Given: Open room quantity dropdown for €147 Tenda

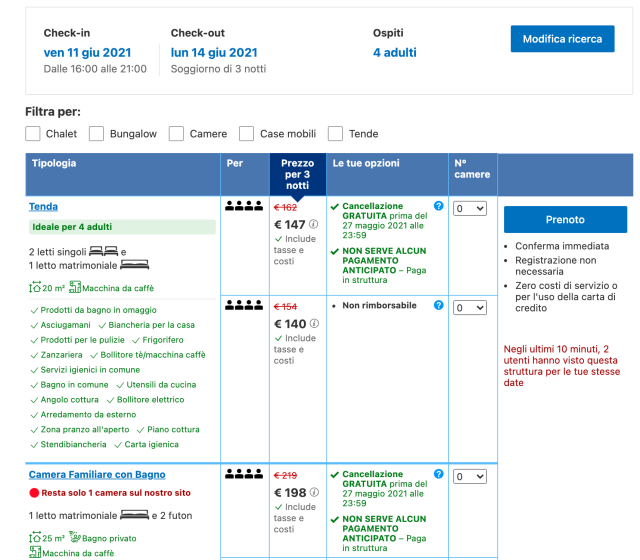Looking at the screenshot, I should pyautogui.click(x=469, y=208).
